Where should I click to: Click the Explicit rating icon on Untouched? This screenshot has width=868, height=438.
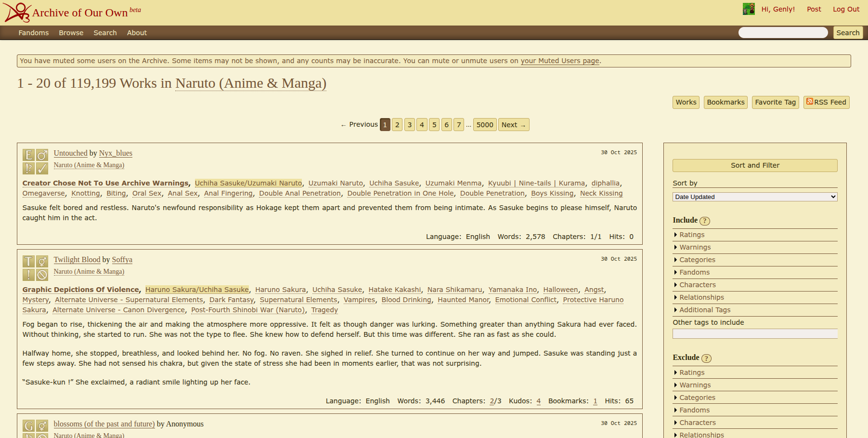[x=28, y=155]
